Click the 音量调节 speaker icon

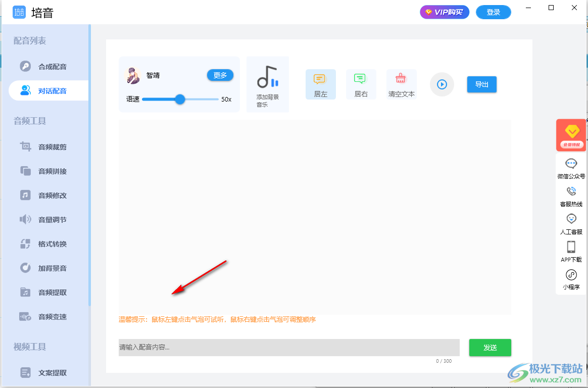point(25,219)
